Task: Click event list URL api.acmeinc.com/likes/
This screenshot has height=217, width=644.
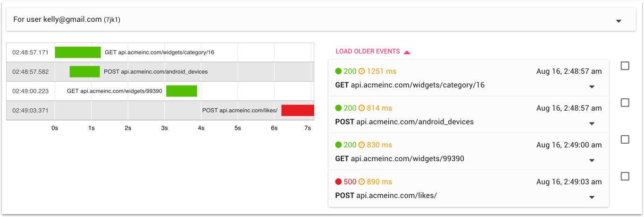Action: point(396,196)
